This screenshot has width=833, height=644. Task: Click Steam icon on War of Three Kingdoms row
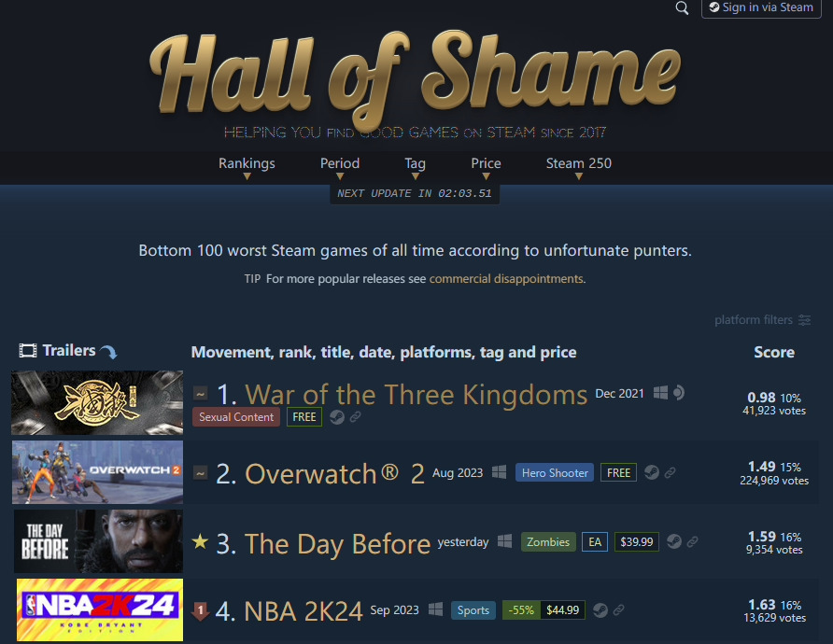pos(337,417)
